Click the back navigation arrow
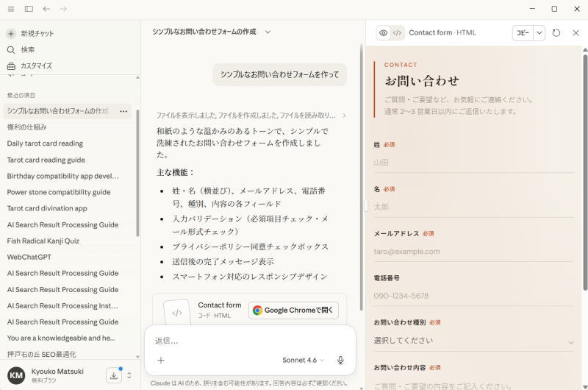The height and width of the screenshot is (390, 588). point(46,9)
